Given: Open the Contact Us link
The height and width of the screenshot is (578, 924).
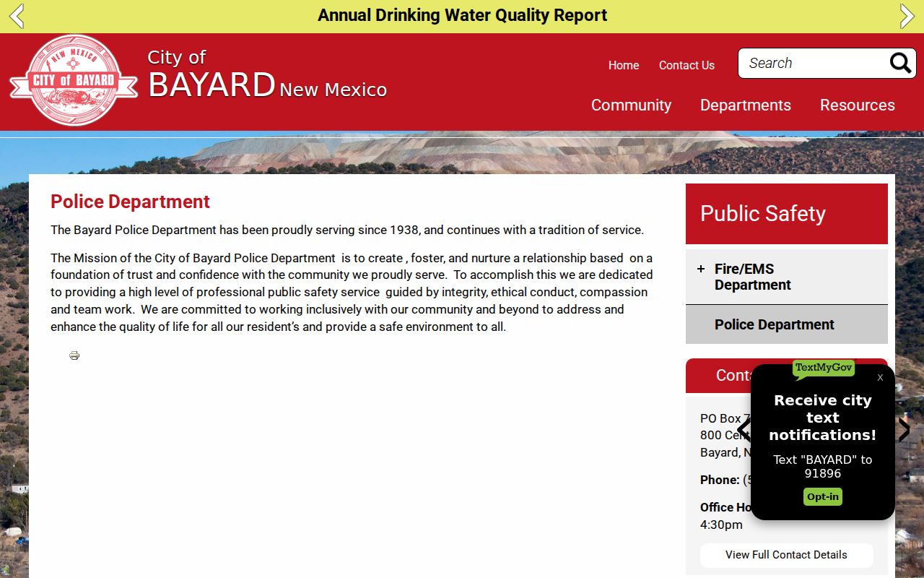Looking at the screenshot, I should 687,65.
